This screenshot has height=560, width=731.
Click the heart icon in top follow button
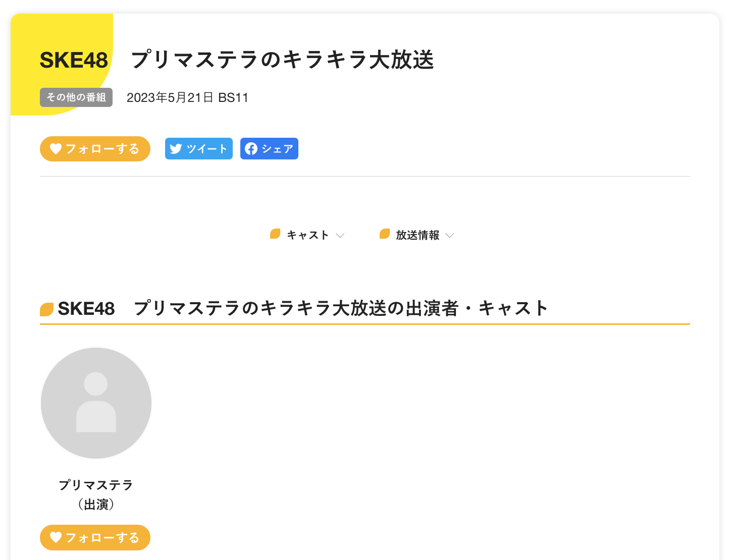tap(56, 149)
